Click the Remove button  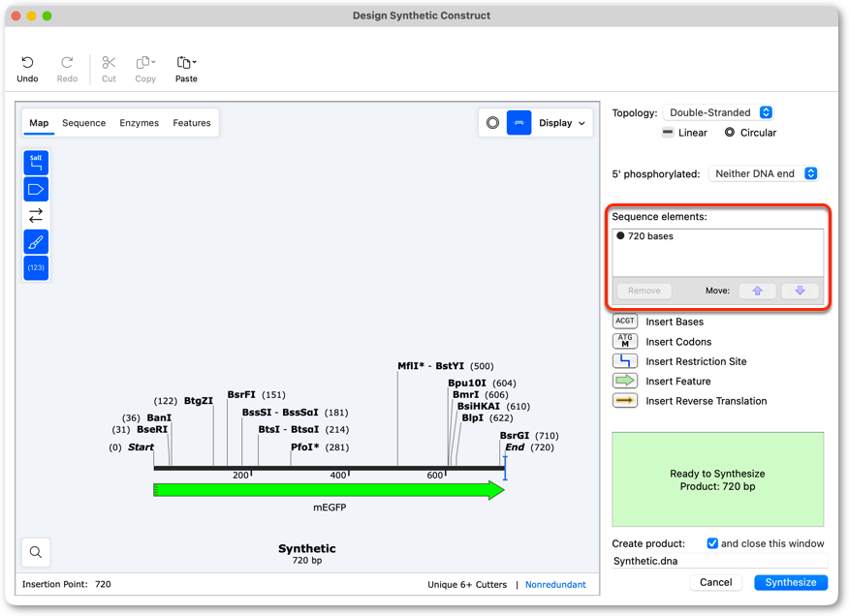(x=644, y=291)
